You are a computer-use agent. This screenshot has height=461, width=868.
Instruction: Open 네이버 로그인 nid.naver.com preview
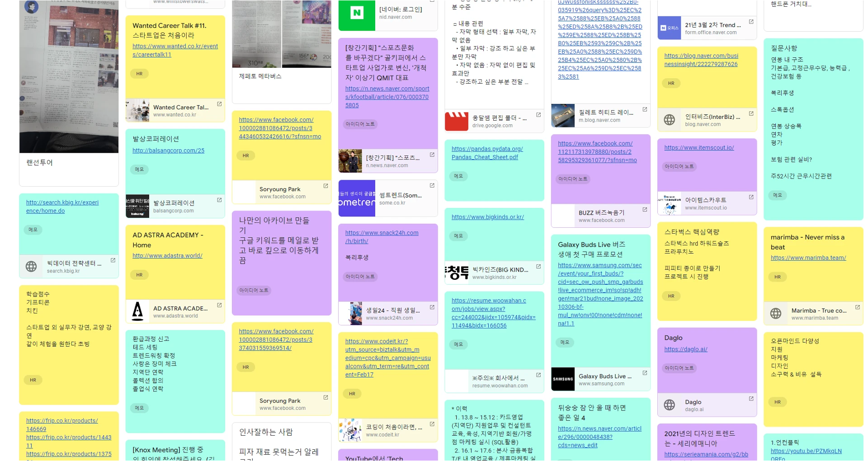tap(388, 15)
